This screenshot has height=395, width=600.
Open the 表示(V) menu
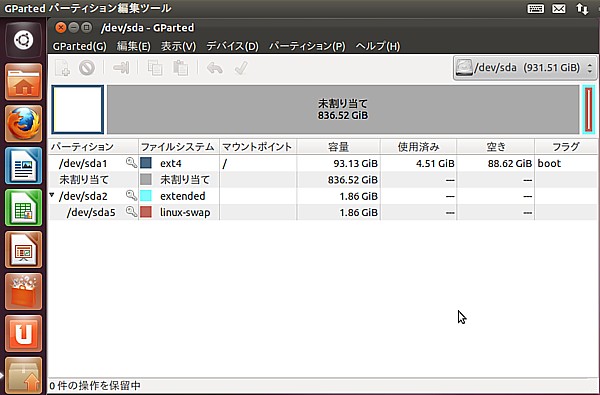click(178, 46)
